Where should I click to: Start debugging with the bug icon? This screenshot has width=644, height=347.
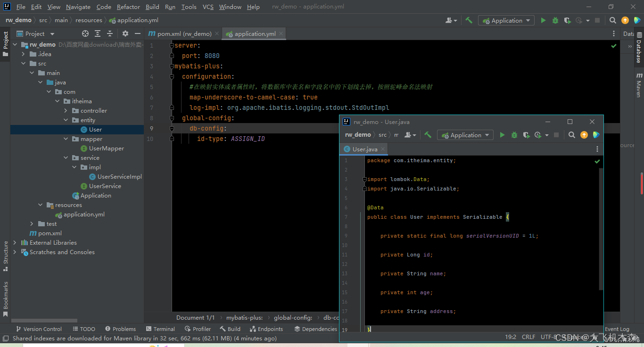pyautogui.click(x=555, y=20)
